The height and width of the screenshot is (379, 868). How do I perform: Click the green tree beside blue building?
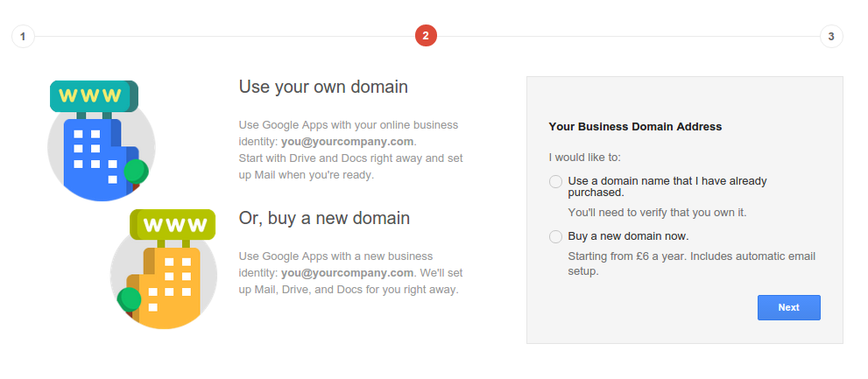click(136, 172)
